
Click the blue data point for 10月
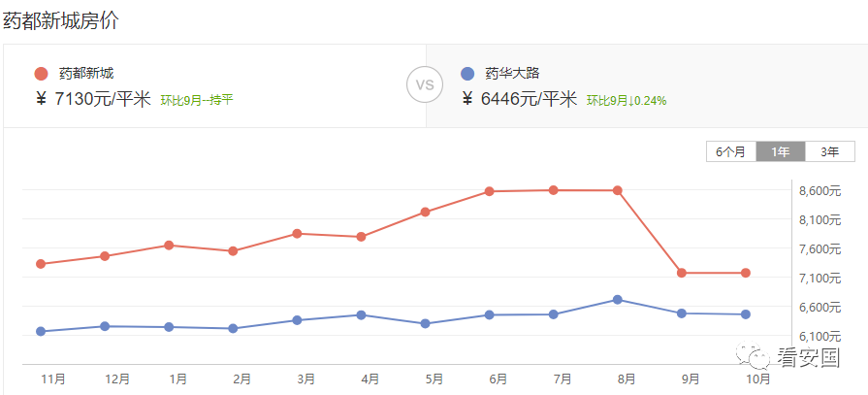pos(746,314)
